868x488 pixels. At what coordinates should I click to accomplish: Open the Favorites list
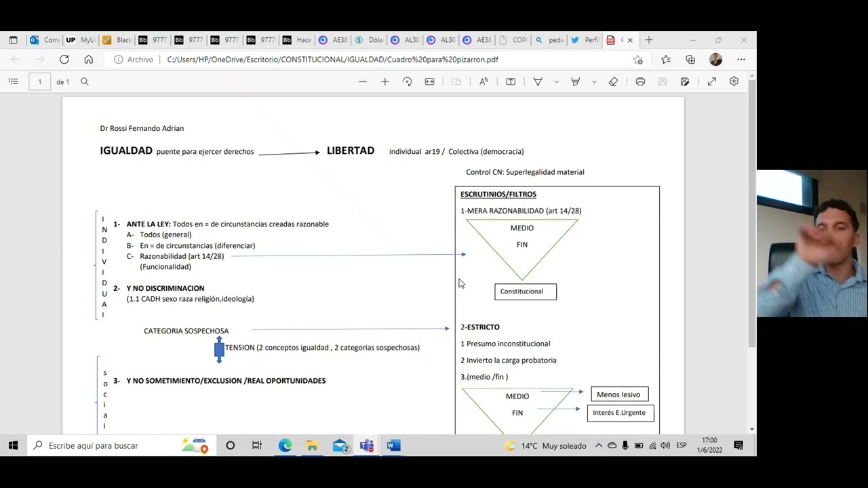666,60
